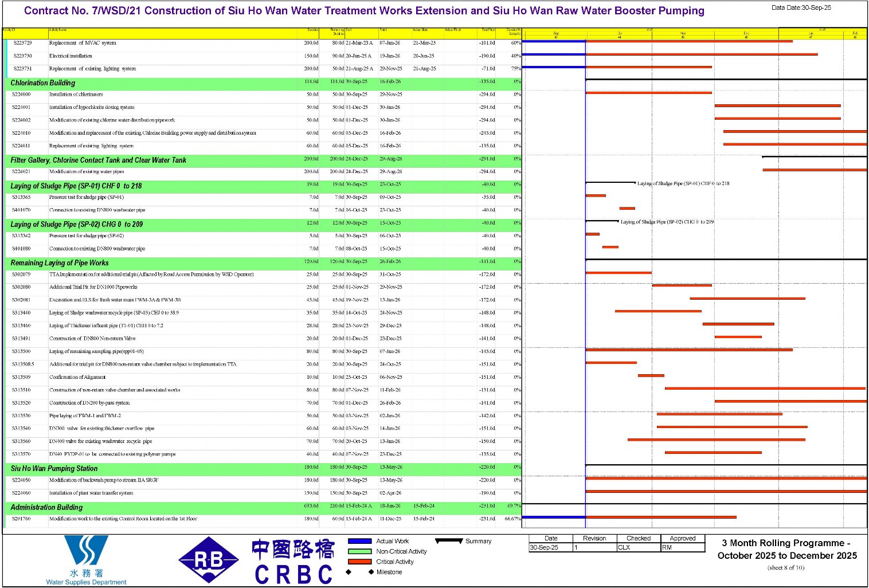
Task: Select the red Critical Activity legend swatch
Action: click(x=360, y=562)
